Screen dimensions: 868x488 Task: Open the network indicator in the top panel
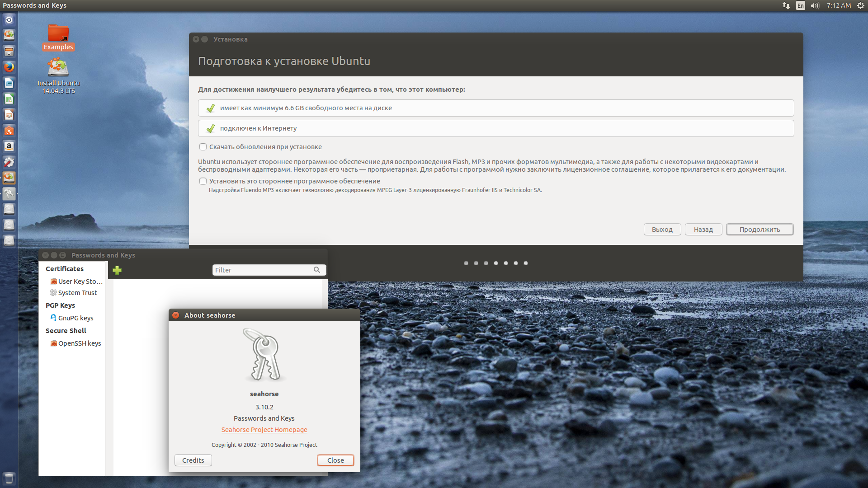pyautogui.click(x=786, y=5)
